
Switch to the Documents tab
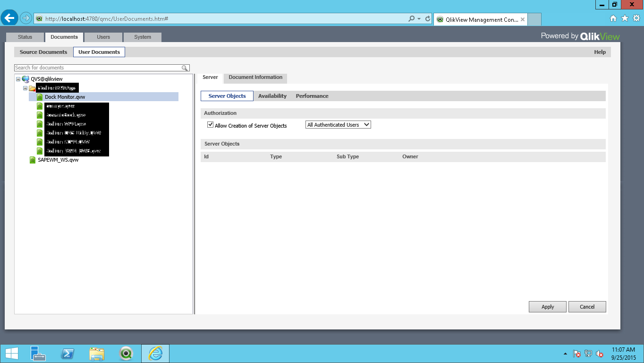click(x=64, y=37)
